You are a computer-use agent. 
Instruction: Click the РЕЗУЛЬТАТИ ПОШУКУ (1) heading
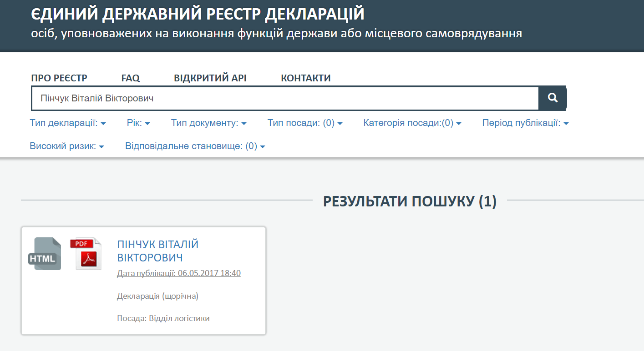(x=410, y=201)
